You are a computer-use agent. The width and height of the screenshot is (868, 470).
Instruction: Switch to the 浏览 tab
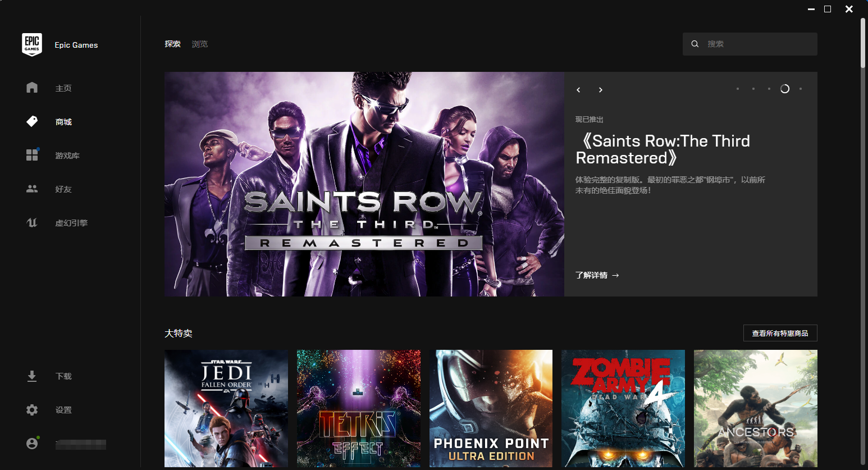(x=199, y=44)
